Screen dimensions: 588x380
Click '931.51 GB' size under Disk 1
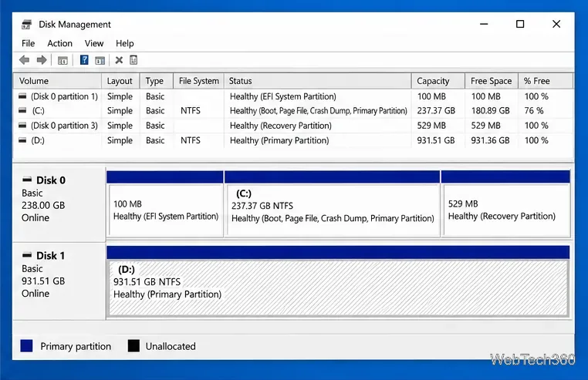(43, 281)
